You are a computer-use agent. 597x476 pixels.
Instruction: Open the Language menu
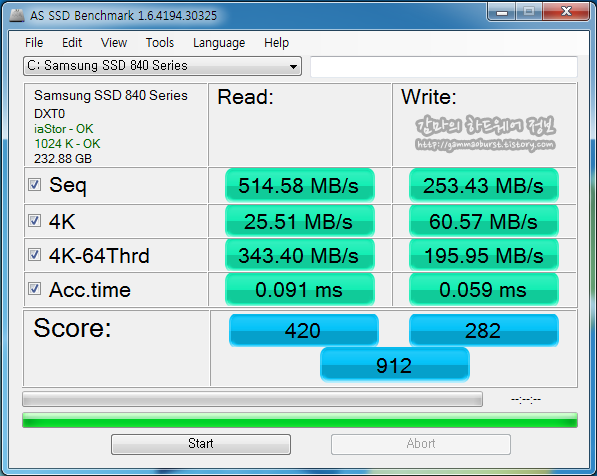219,43
